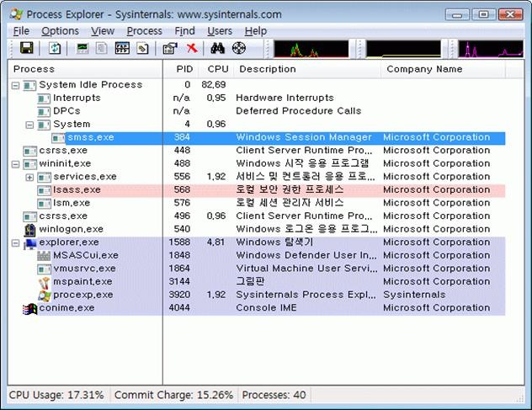This screenshot has width=532, height=410.
Task: Click the explorer.exe process icon
Action: click(29, 242)
